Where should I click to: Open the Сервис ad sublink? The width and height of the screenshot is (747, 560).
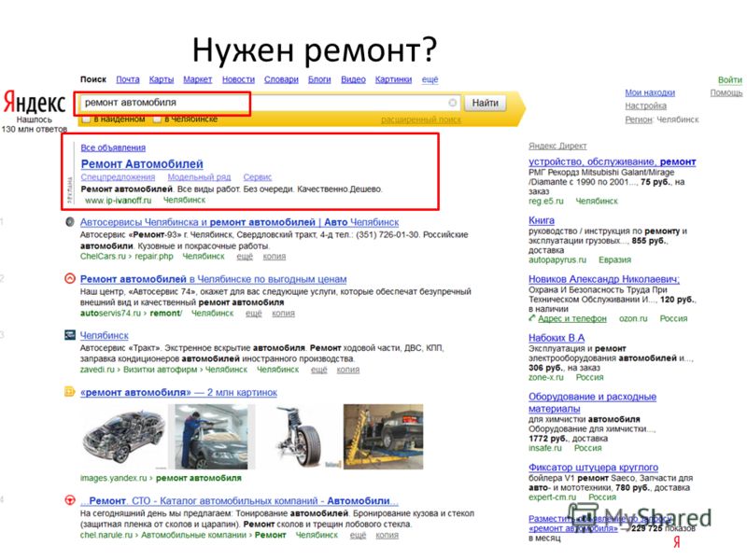click(258, 177)
